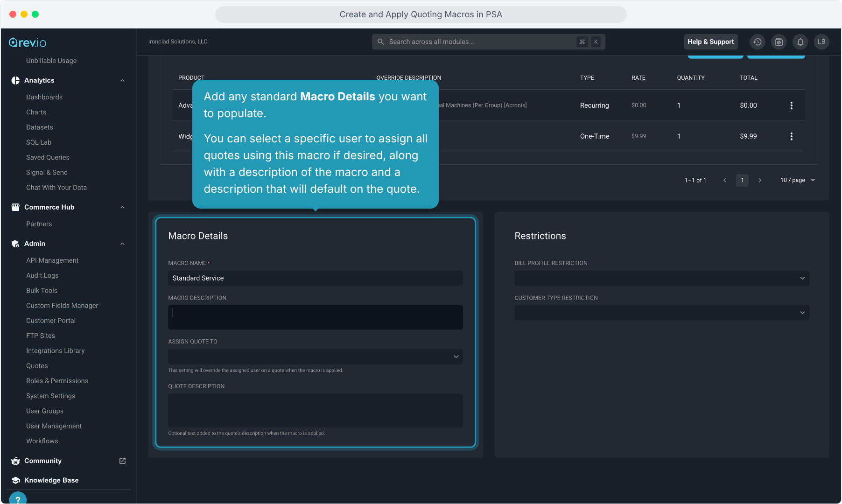Go to the previous table page arrow

(725, 180)
